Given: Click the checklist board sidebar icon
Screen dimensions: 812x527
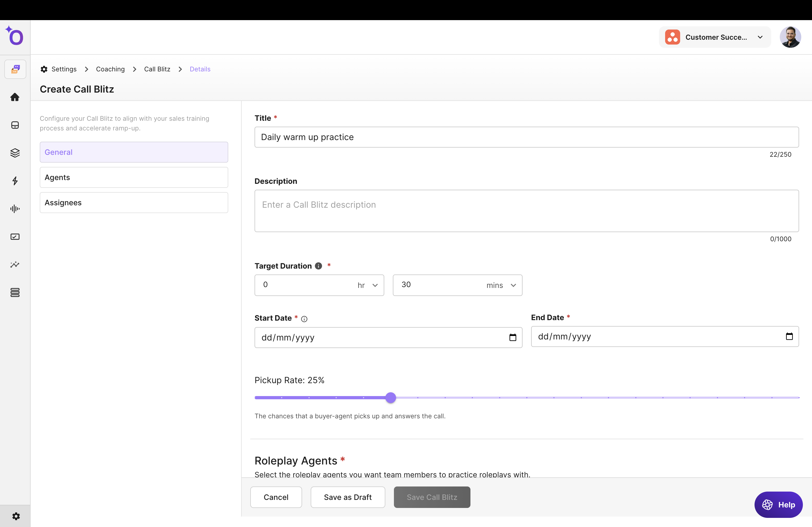Looking at the screenshot, I should point(15,237).
